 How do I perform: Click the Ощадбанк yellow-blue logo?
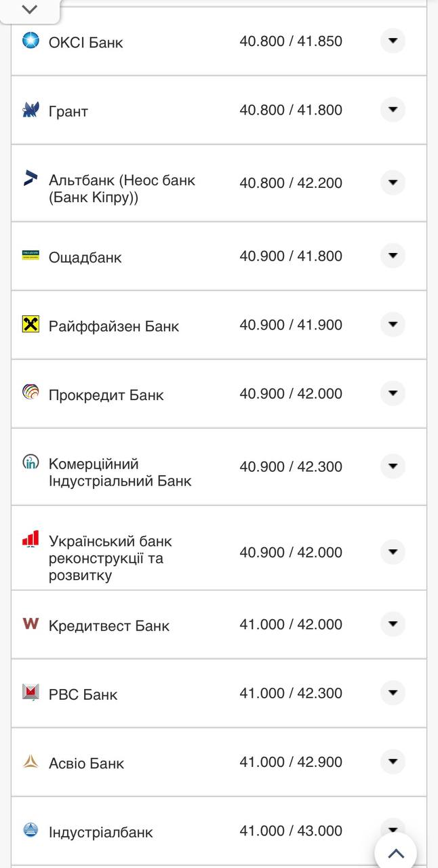[x=29, y=256]
